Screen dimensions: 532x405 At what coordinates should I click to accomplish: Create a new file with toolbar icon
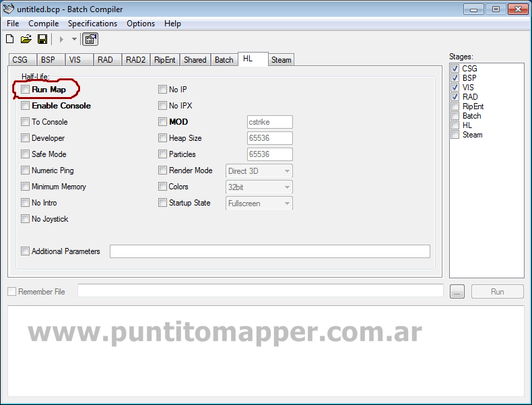pos(10,39)
